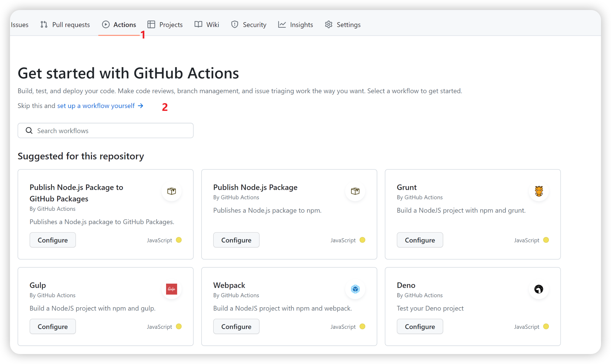Click the Settings gear icon
611x364 pixels.
pyautogui.click(x=329, y=24)
